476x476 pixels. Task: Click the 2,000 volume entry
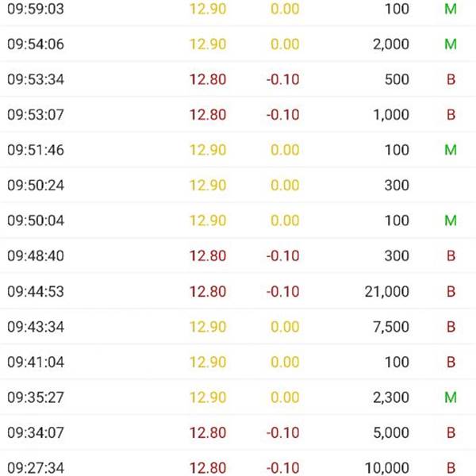click(x=390, y=44)
